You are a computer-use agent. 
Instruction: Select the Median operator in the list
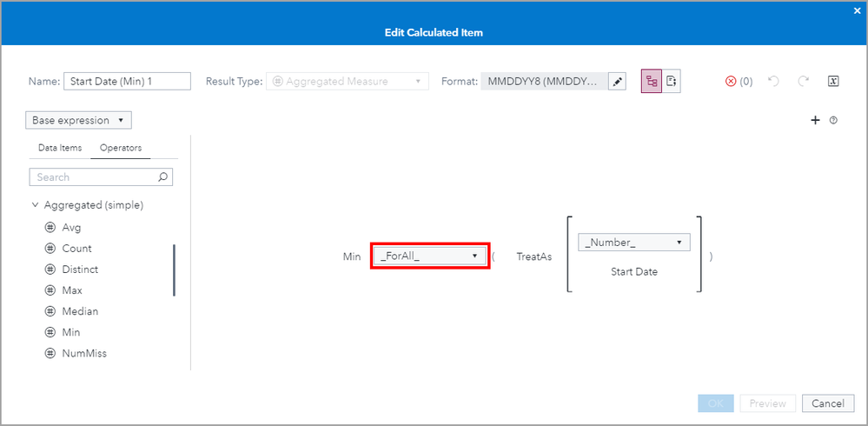[x=80, y=311]
